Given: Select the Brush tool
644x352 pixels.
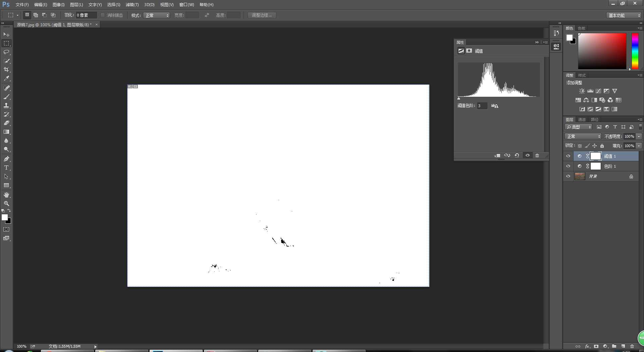Looking at the screenshot, I should 6,97.
